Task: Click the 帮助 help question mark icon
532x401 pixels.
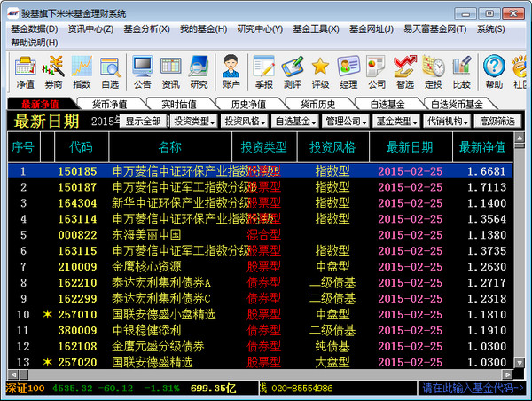Action: coord(494,73)
